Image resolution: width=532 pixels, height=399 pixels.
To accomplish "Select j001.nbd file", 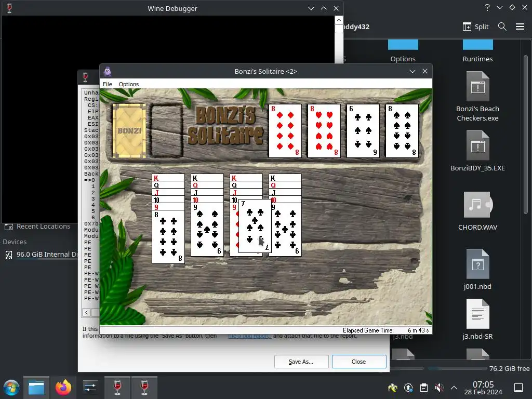I will (477, 270).
